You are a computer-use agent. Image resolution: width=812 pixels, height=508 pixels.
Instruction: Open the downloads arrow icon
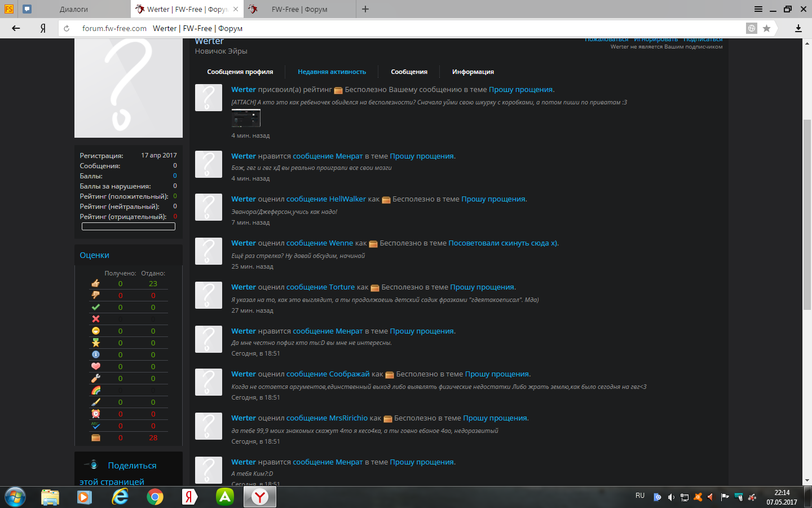798,28
